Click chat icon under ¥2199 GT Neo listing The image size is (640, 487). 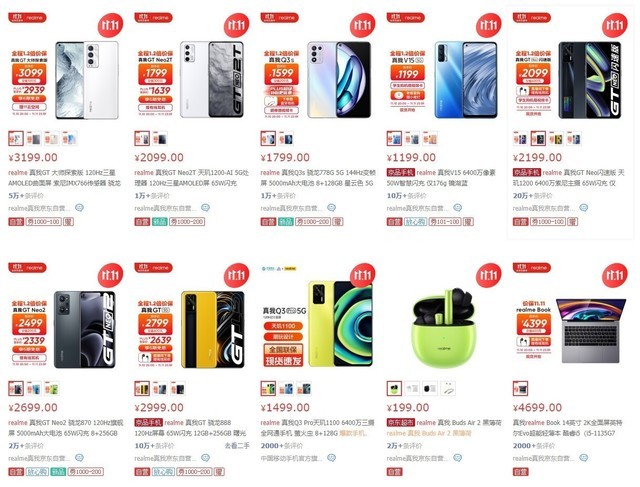[x=584, y=208]
